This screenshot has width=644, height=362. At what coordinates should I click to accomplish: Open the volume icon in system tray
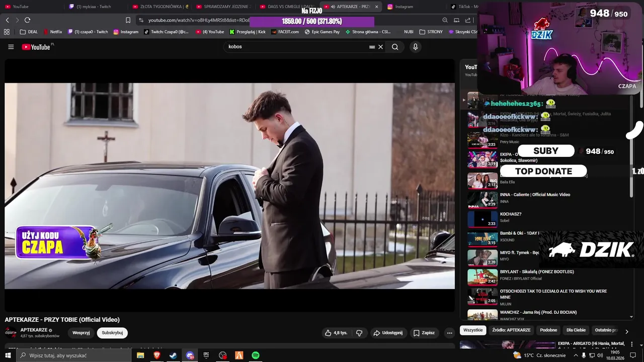click(x=600, y=355)
